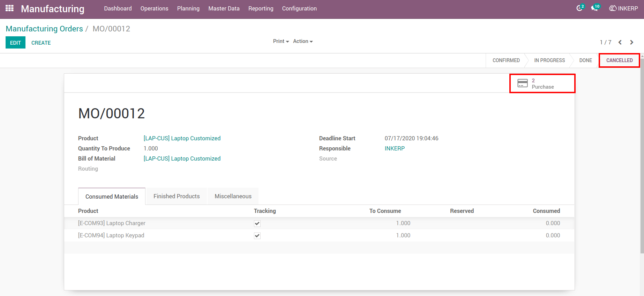Open the Configuration menu

pyautogui.click(x=299, y=8)
